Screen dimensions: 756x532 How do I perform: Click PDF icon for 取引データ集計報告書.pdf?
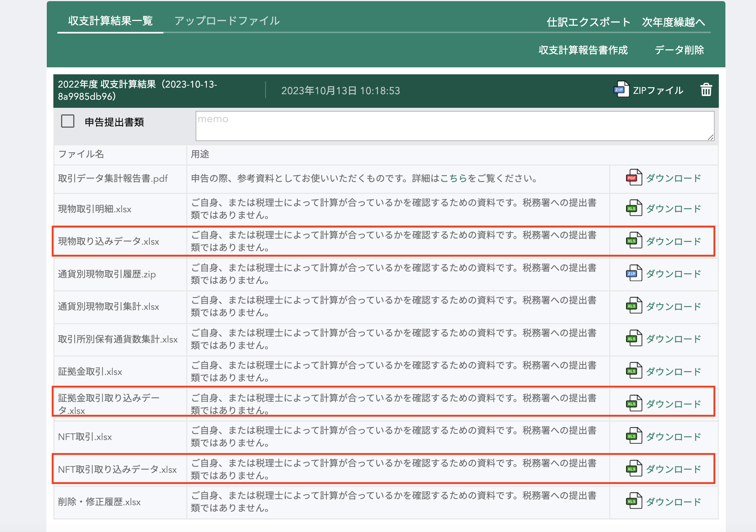(634, 178)
